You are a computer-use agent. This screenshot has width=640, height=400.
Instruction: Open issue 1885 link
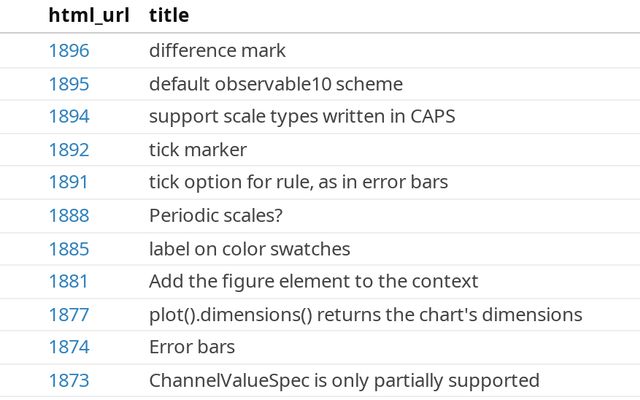69,249
